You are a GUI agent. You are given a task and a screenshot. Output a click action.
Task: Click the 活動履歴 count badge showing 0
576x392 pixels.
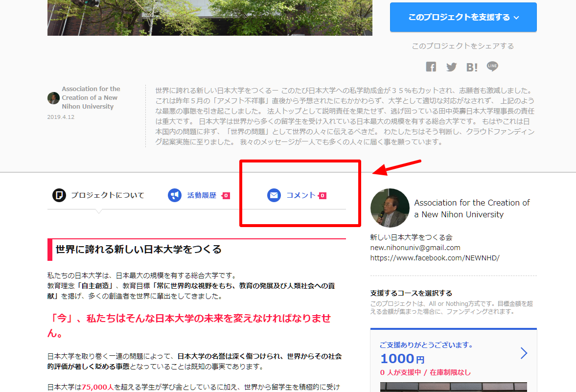coord(226,195)
